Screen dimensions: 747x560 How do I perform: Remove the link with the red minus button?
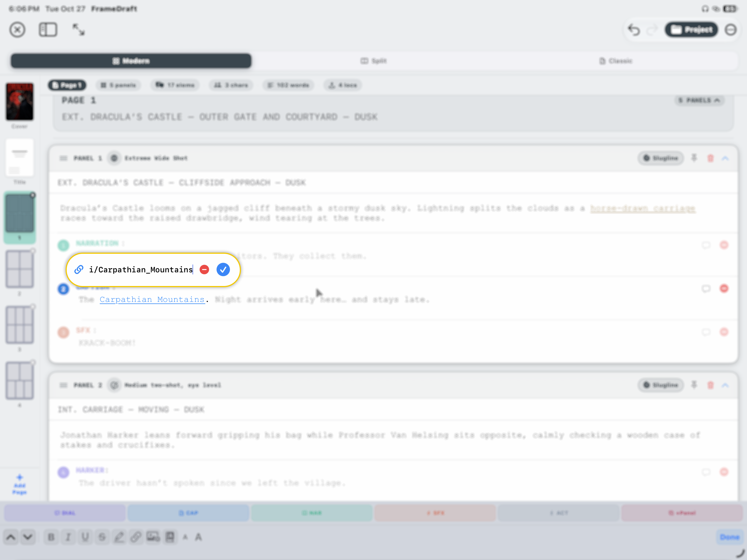[204, 270]
